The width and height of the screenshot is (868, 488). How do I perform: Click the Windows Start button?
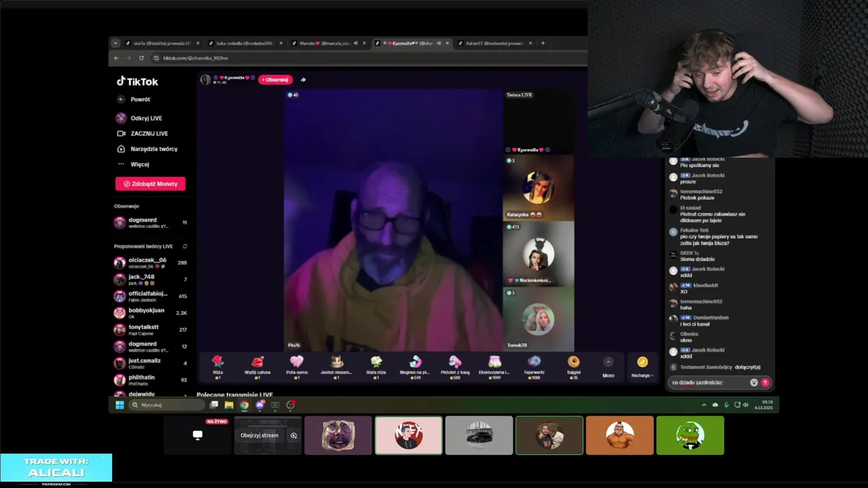click(x=120, y=405)
